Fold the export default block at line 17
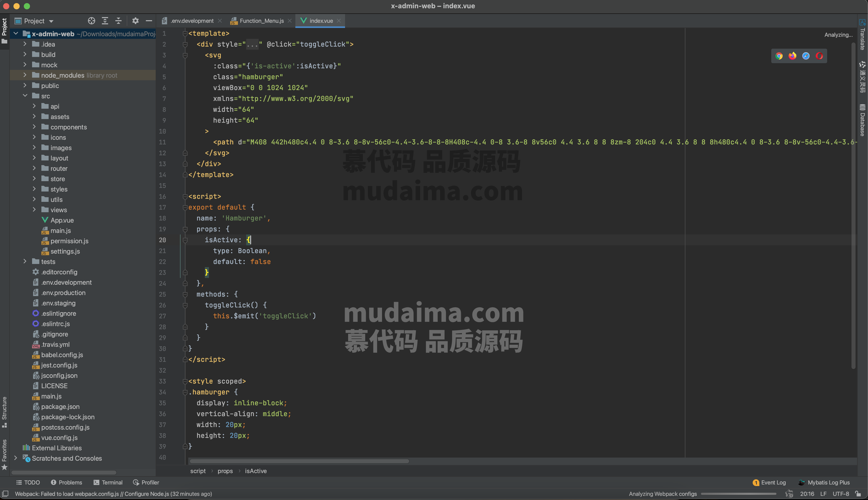Image resolution: width=868 pixels, height=500 pixels. pos(185,207)
